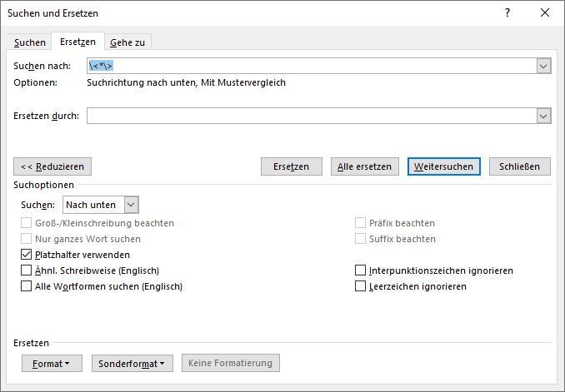Check Alle Wortformen suchen (Englisch)
This screenshot has height=392, width=565.
click(27, 286)
